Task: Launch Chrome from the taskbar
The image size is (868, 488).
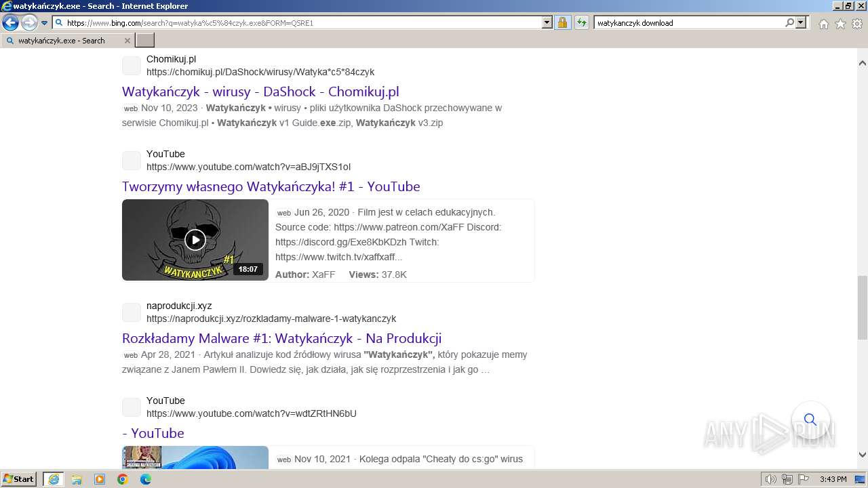Action: click(123, 479)
